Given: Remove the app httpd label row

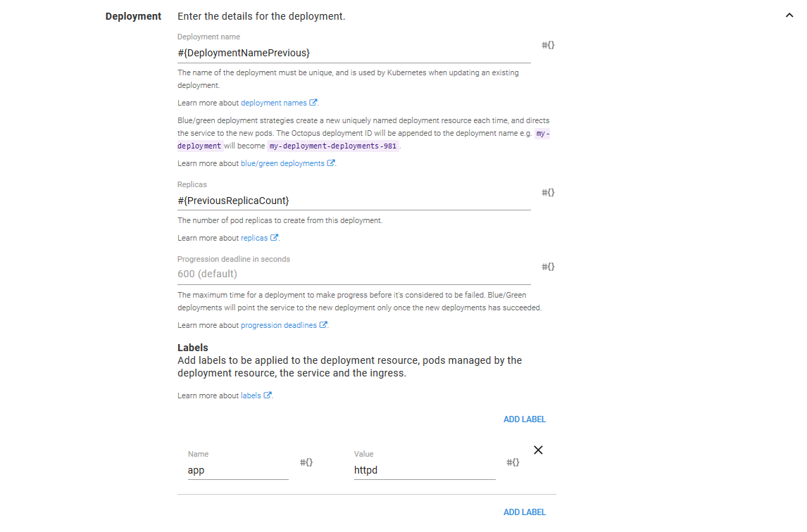Looking at the screenshot, I should [538, 450].
